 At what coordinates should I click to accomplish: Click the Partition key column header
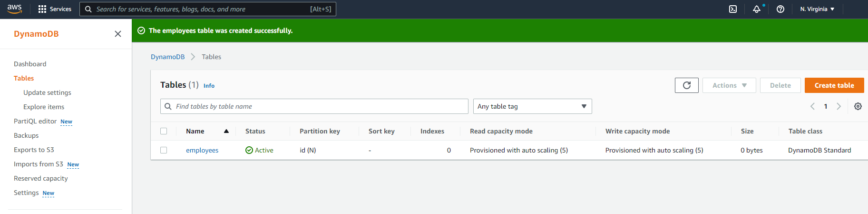320,131
